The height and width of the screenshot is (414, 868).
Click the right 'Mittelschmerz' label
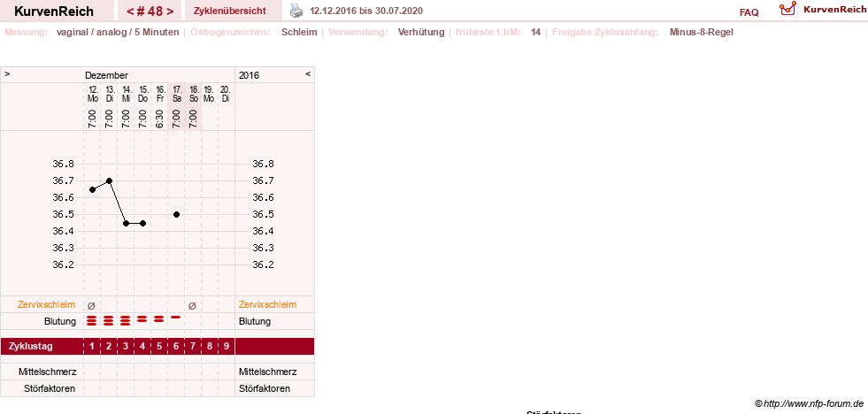pyautogui.click(x=267, y=372)
